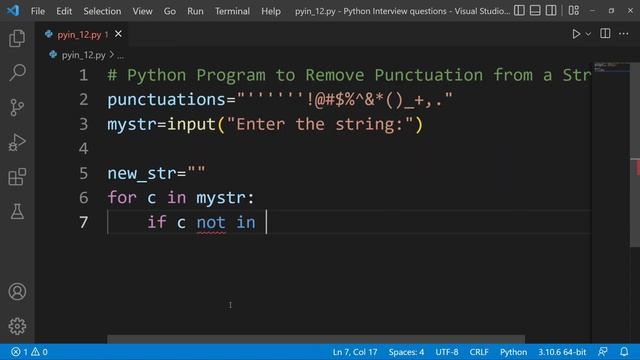Show errors via the error count icon
The height and width of the screenshot is (360, 640).
coord(19,352)
